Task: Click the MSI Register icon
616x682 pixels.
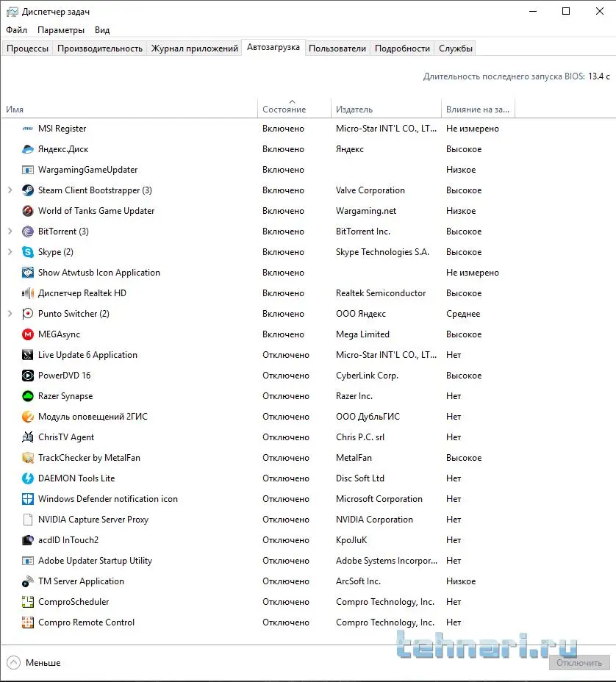Action: click(x=28, y=129)
